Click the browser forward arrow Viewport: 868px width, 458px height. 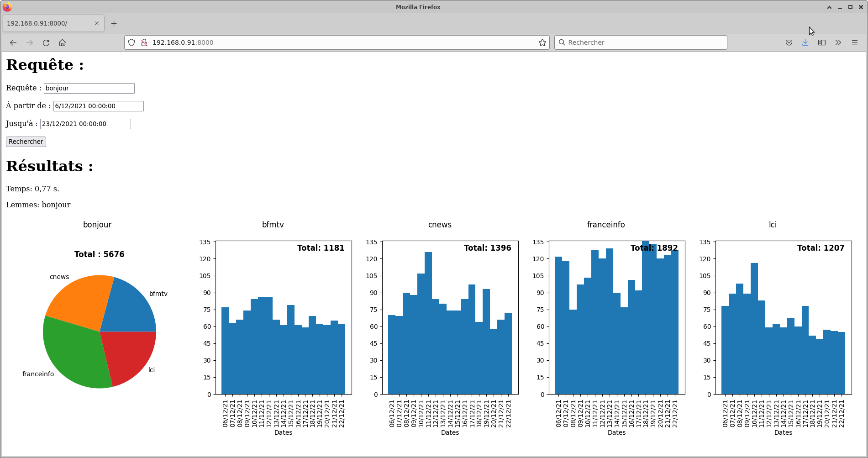[x=30, y=42]
